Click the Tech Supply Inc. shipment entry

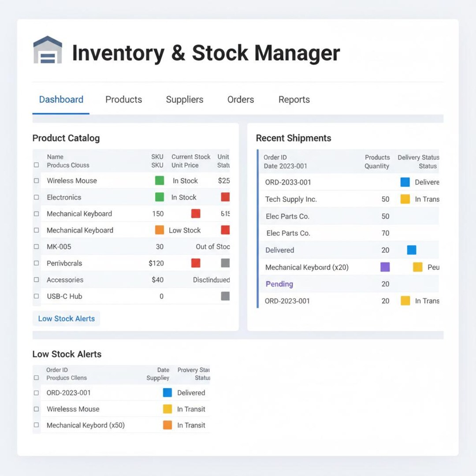291,199
